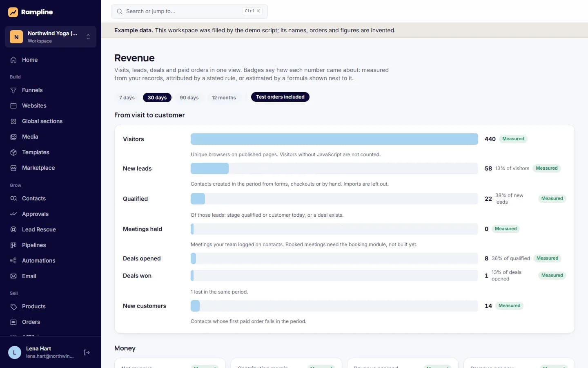Click the Orders list icon

pyautogui.click(x=13, y=322)
